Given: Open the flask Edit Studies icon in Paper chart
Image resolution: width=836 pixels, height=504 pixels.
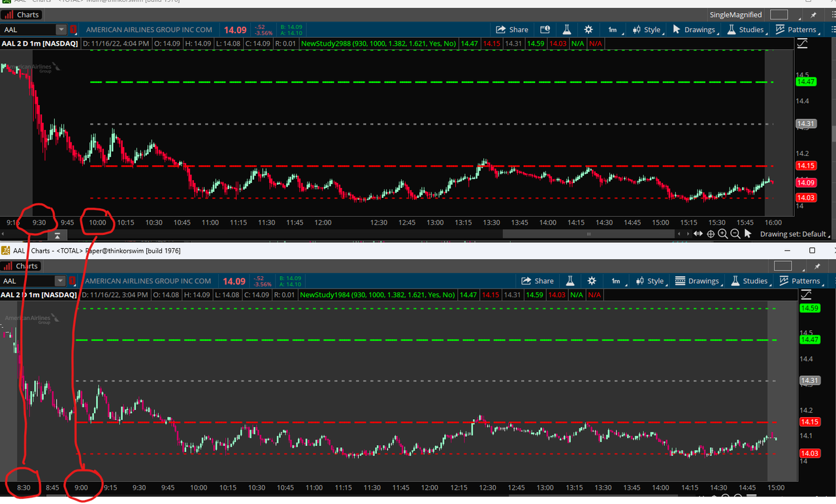Looking at the screenshot, I should [x=570, y=281].
